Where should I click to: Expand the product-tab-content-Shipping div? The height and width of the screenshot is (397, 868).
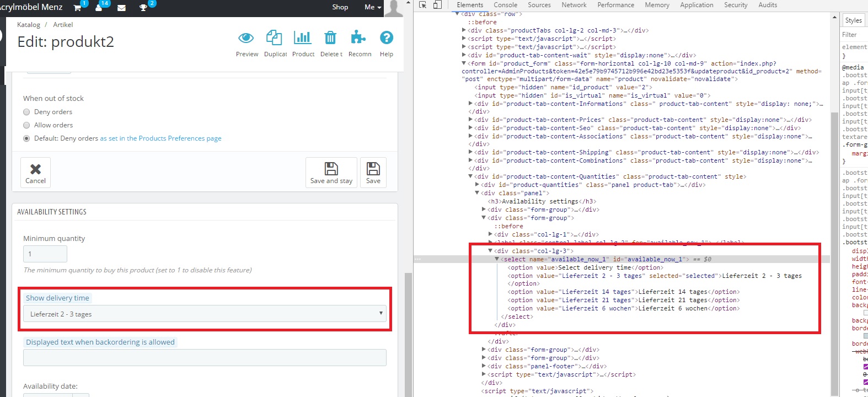click(x=470, y=152)
